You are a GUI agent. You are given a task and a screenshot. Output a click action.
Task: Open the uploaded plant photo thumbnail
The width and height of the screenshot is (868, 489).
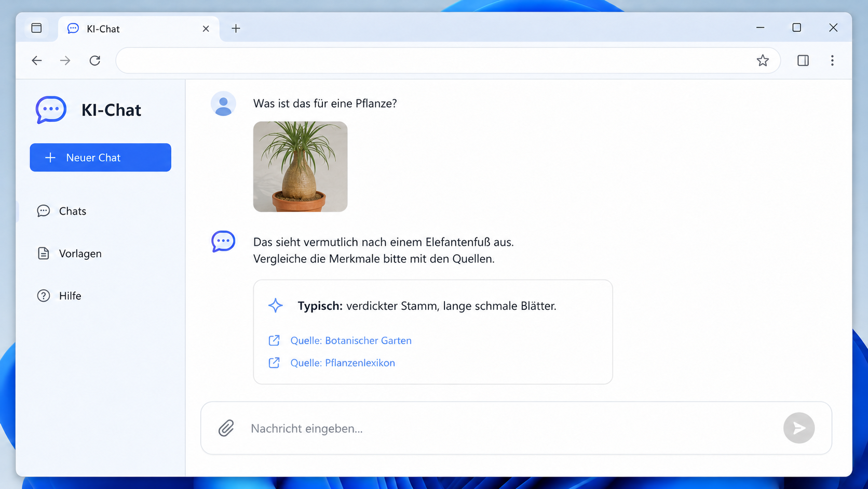(300, 167)
